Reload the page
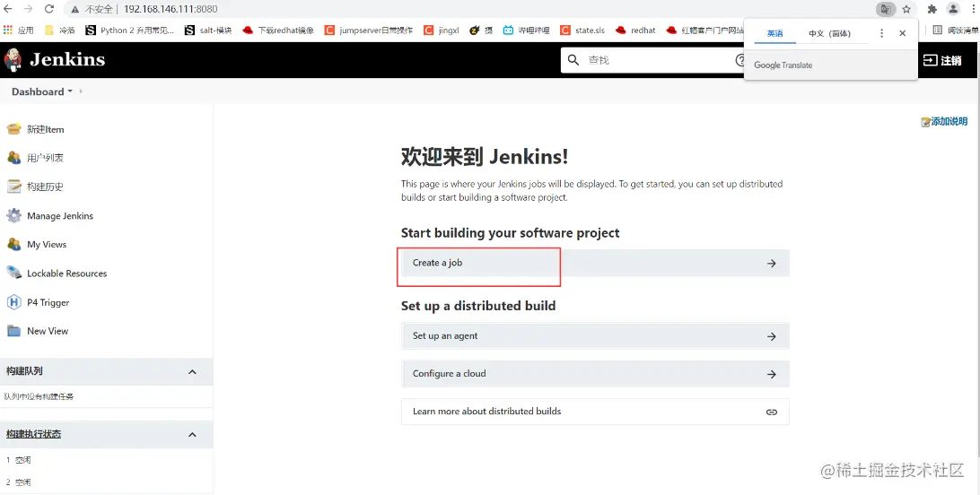The image size is (980, 495). click(49, 9)
